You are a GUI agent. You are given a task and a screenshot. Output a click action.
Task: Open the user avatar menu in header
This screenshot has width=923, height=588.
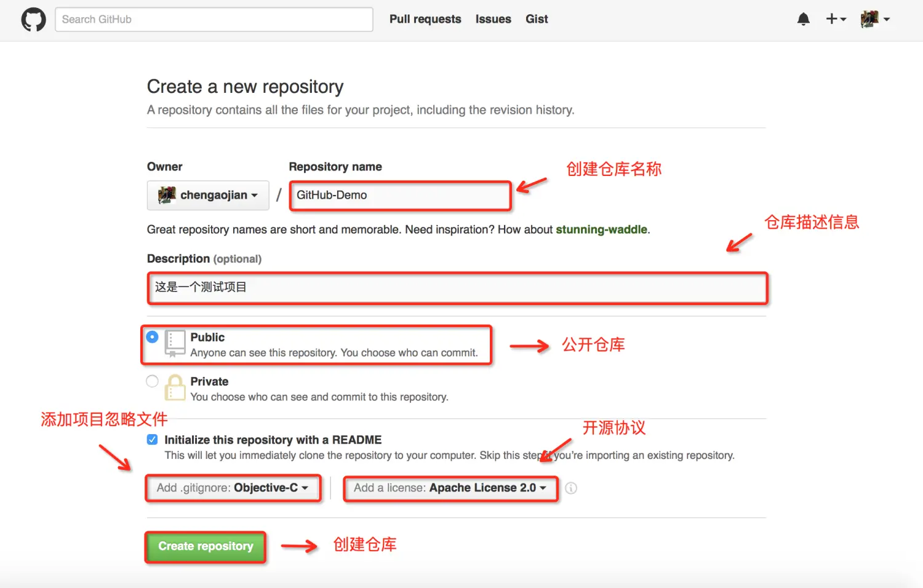click(x=875, y=19)
